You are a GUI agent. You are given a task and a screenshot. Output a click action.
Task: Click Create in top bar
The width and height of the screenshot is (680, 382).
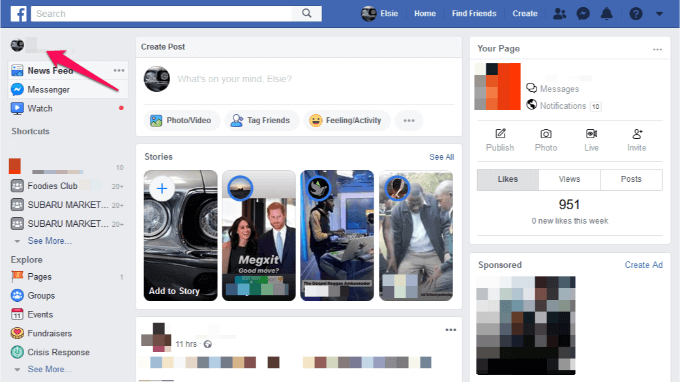click(525, 13)
